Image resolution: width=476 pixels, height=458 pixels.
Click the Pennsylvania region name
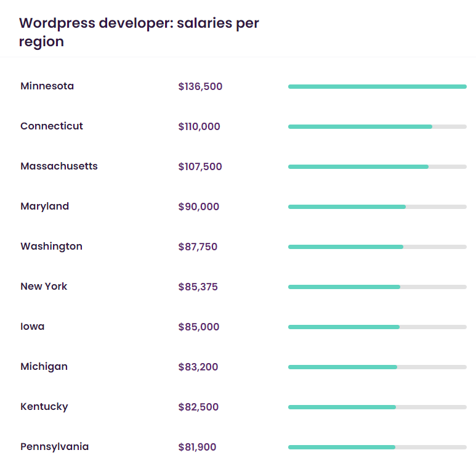[54, 447]
